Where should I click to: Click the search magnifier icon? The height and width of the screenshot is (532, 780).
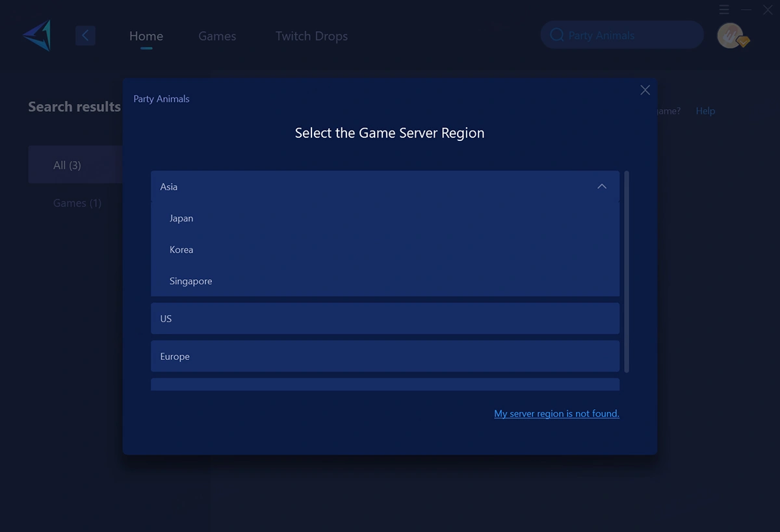coord(556,35)
